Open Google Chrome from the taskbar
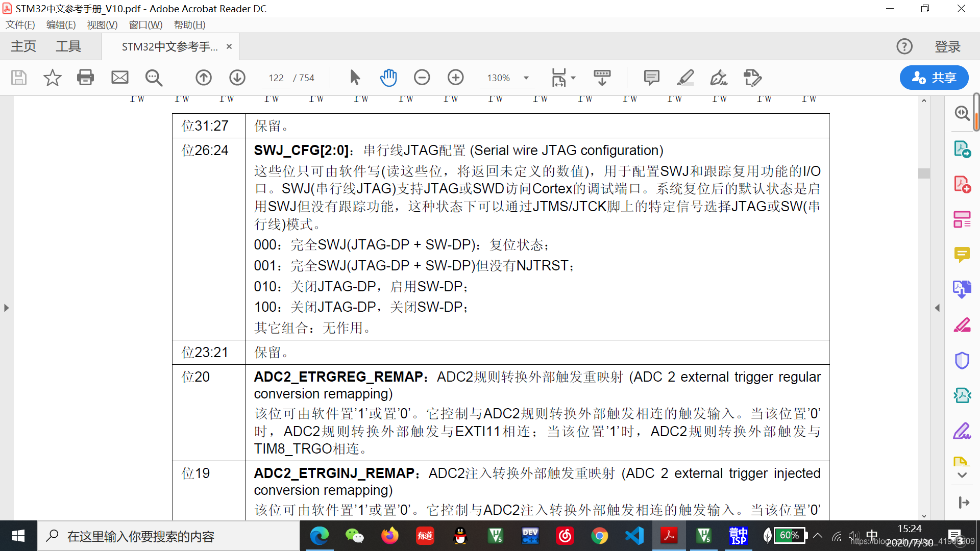 (600, 536)
